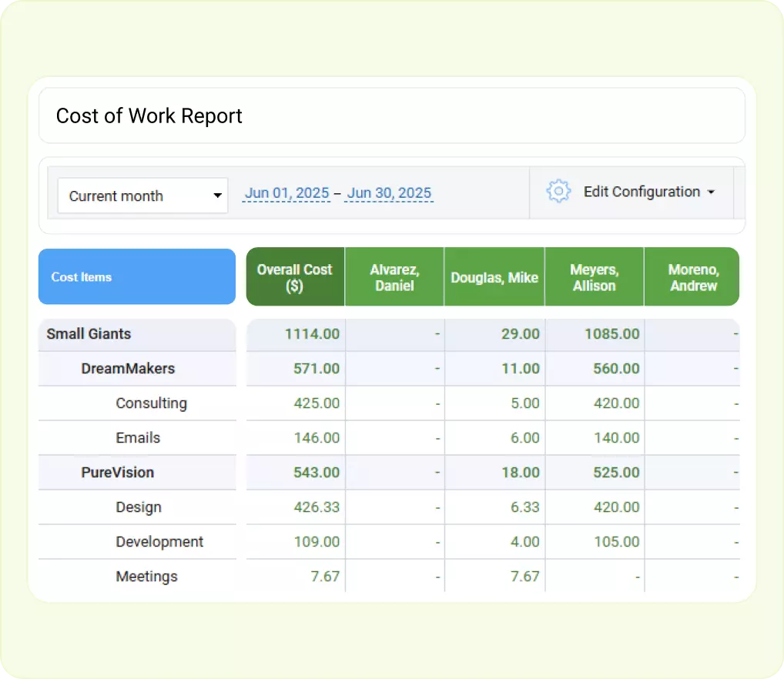Image resolution: width=784 pixels, height=679 pixels.
Task: Select the Cost Items header
Action: tap(82, 276)
